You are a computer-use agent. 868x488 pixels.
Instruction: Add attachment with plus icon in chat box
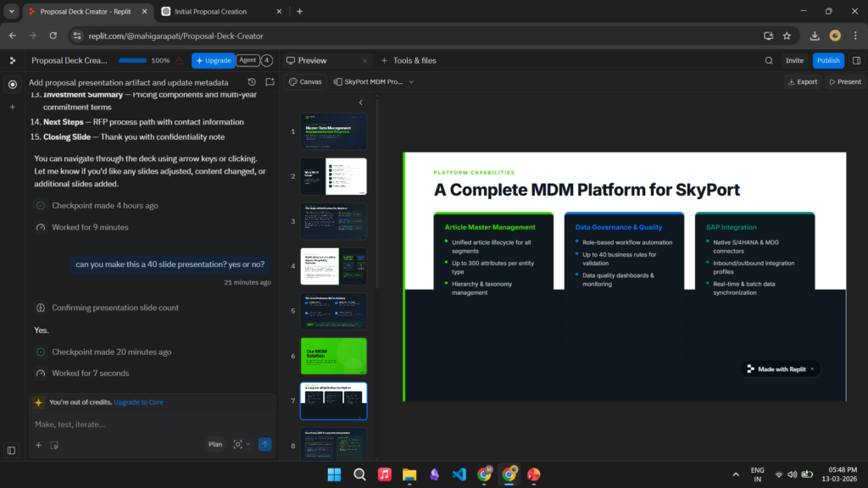click(x=38, y=445)
